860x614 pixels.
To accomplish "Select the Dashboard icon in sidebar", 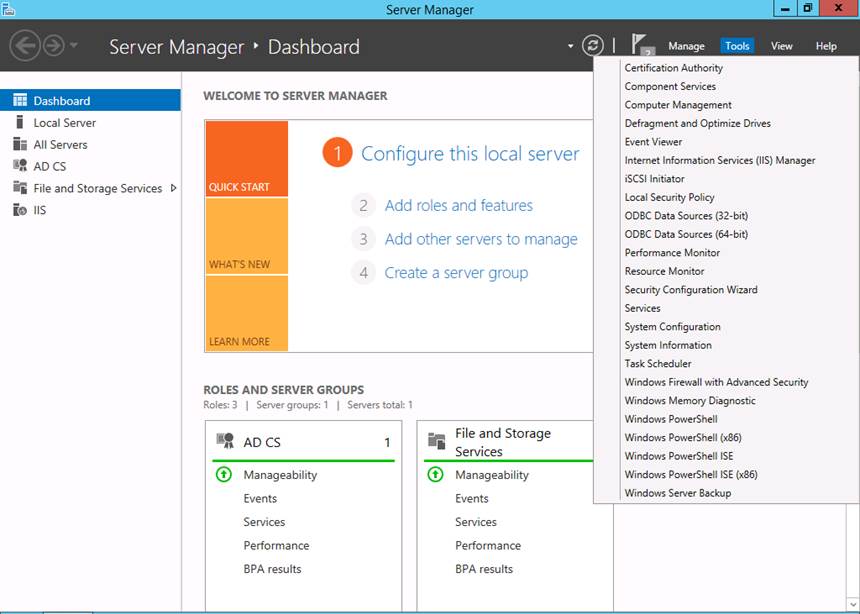I will (18, 101).
